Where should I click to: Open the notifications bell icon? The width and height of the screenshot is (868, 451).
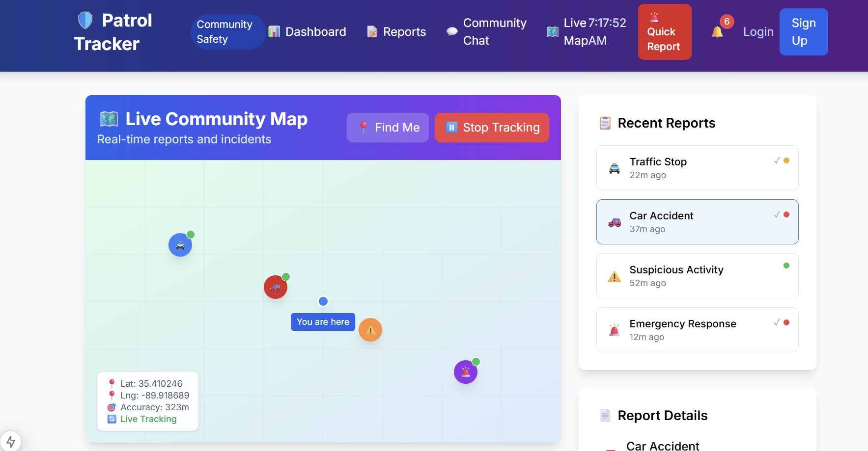(717, 32)
